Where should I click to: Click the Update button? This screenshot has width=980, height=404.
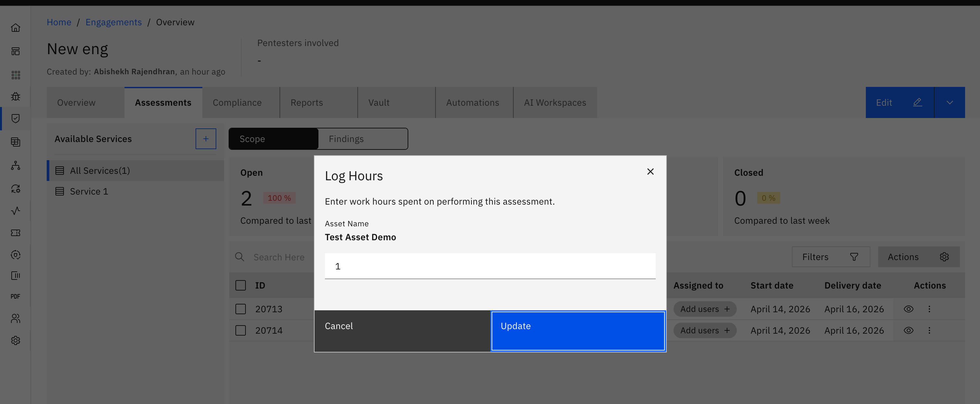tap(578, 331)
